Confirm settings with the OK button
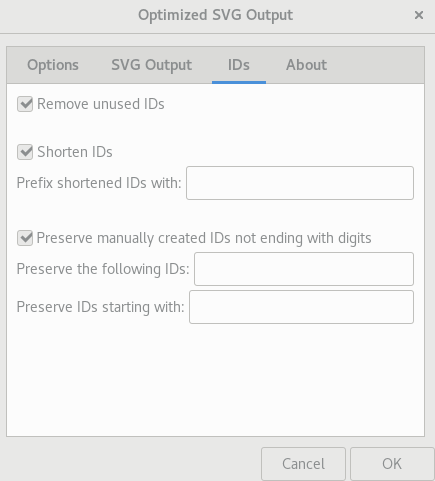Image resolution: width=435 pixels, height=481 pixels. point(392,464)
